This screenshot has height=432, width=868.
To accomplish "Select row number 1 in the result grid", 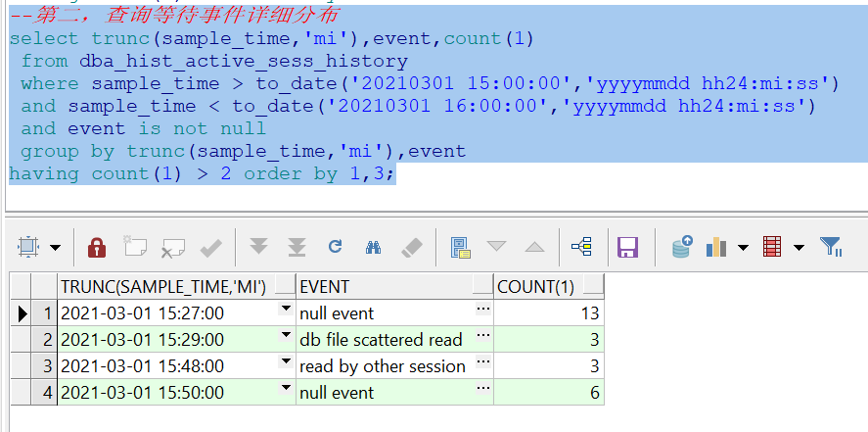I will 44,312.
